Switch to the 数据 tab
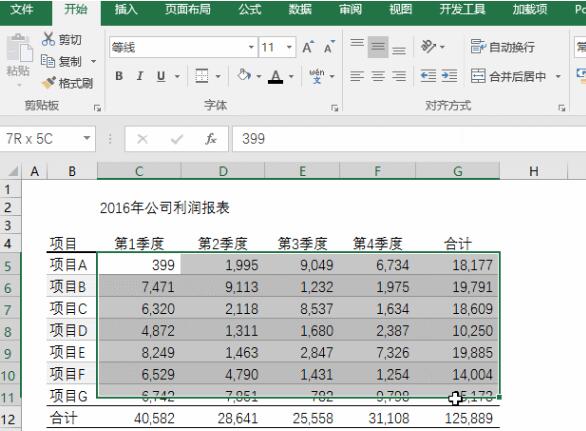Screen dimensions: 586x431 click(x=300, y=9)
